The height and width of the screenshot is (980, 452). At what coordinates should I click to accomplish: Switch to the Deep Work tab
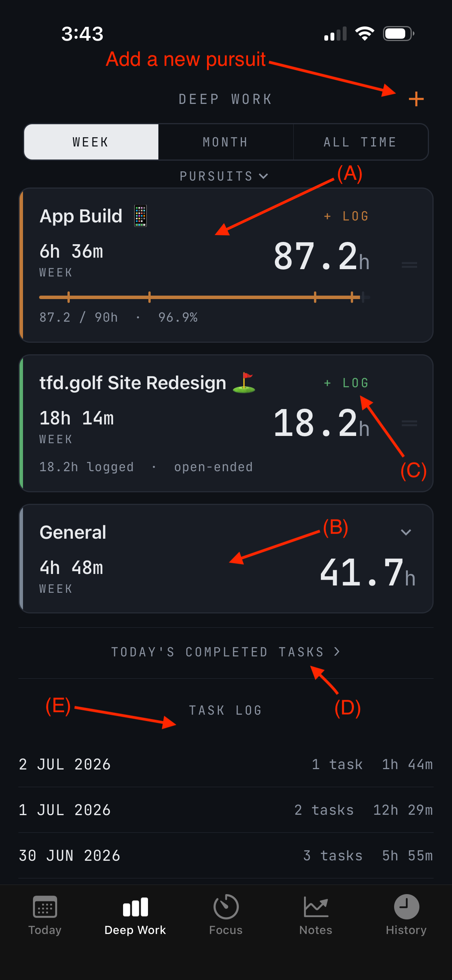tap(135, 916)
